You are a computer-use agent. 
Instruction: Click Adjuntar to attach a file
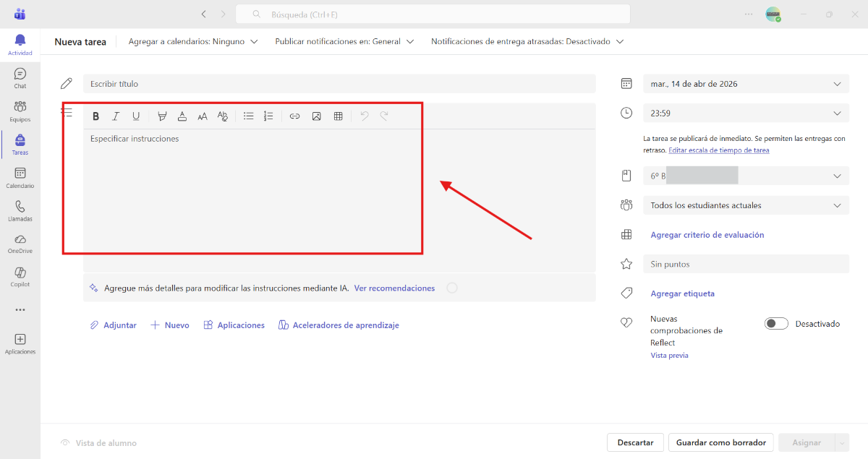(x=113, y=325)
